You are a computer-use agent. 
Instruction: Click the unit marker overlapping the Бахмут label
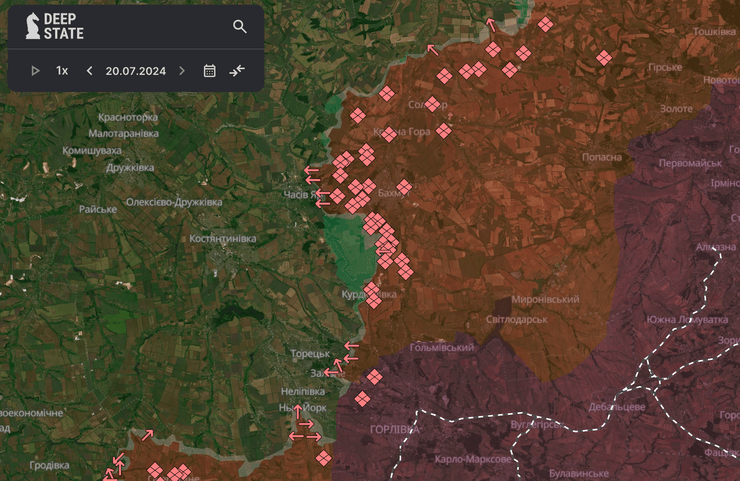404,187
